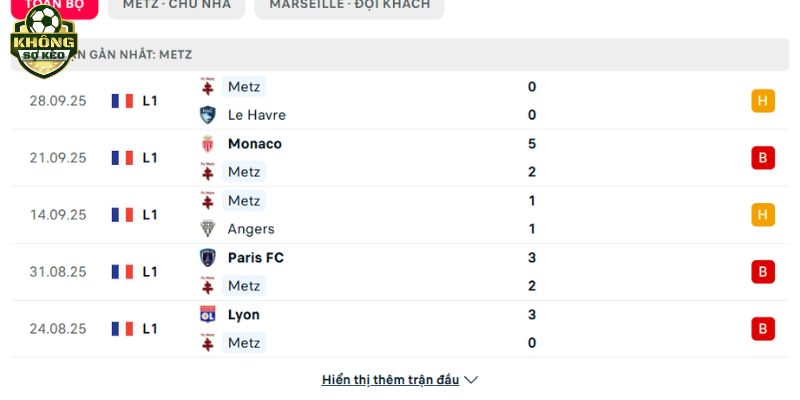Expand the Hiển thị thêm trận đấu chevron
800x400 pixels.
(472, 380)
